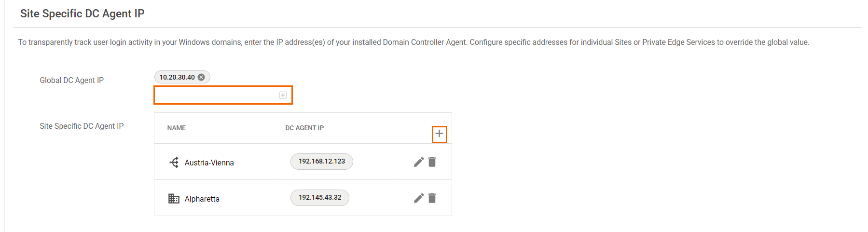Click the Site Specific DC Agent IP field label

point(82,126)
